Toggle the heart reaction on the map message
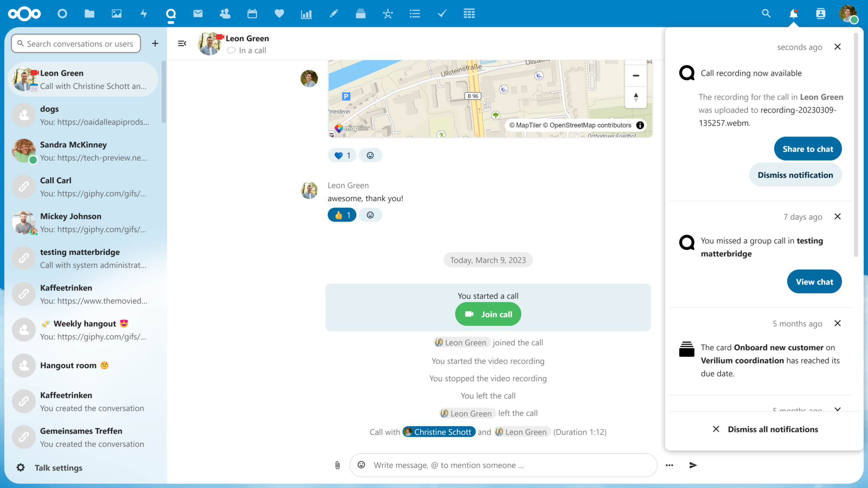Viewport: 868px width, 488px height. click(x=342, y=155)
